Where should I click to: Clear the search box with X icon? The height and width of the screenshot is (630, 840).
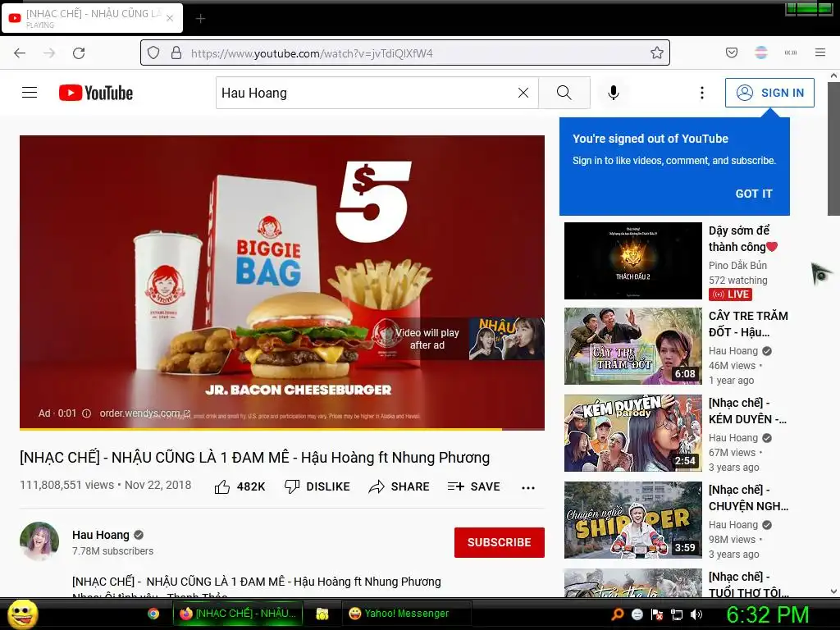pos(523,93)
